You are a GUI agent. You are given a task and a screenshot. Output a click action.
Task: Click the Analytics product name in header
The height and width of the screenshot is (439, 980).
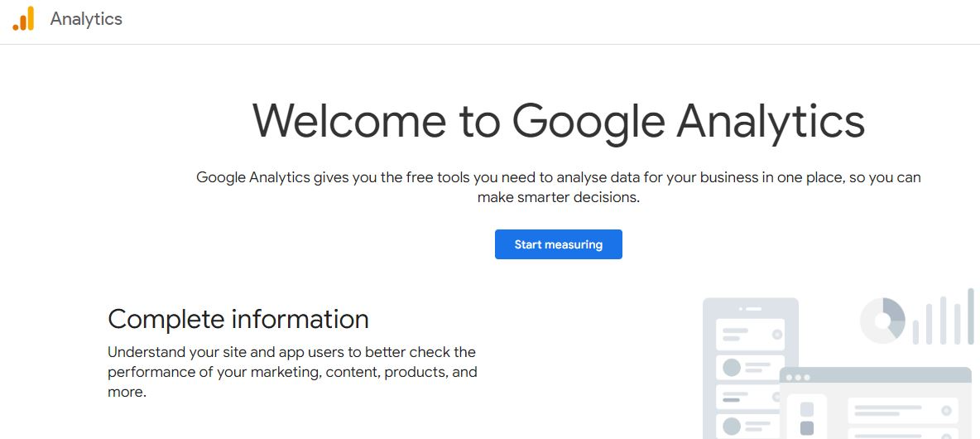pos(86,19)
